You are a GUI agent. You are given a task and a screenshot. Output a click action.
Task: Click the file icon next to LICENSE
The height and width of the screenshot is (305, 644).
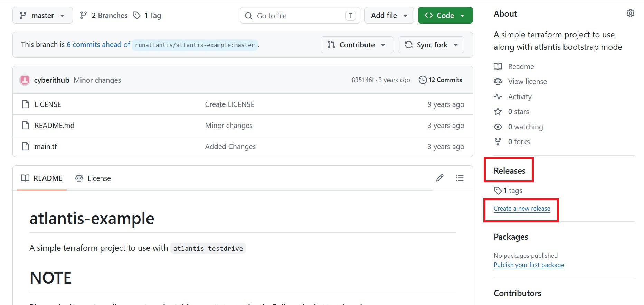coord(26,104)
